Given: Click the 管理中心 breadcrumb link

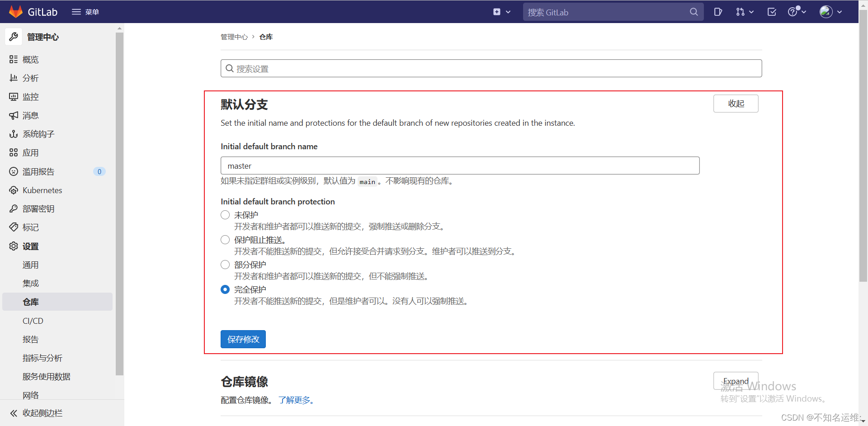Looking at the screenshot, I should pos(234,37).
